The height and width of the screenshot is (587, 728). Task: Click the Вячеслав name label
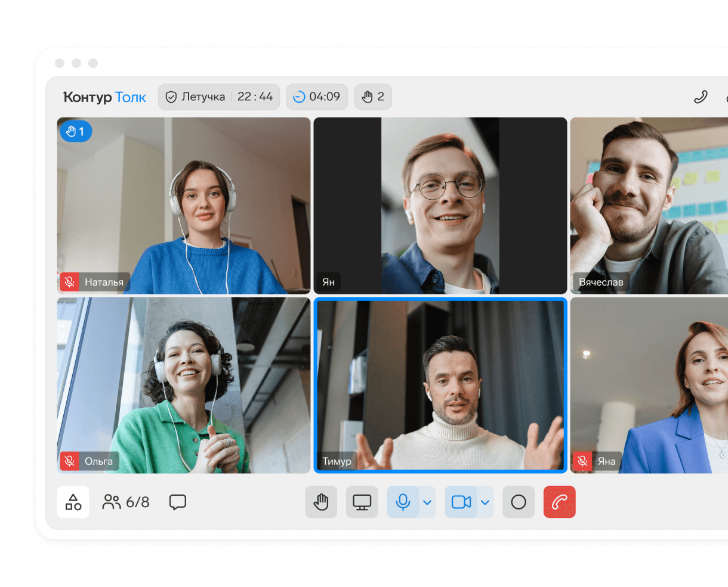(x=601, y=282)
